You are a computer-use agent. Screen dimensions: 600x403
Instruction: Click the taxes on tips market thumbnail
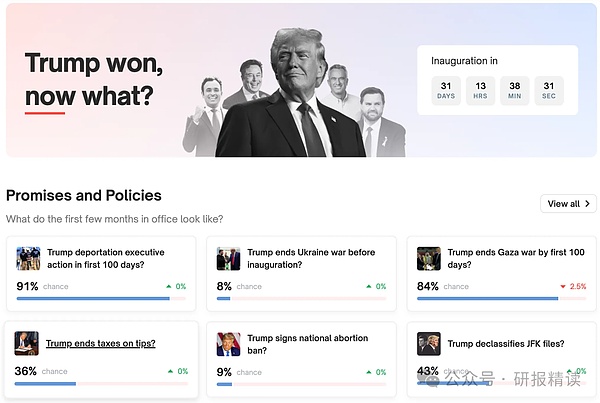pyautogui.click(x=28, y=344)
